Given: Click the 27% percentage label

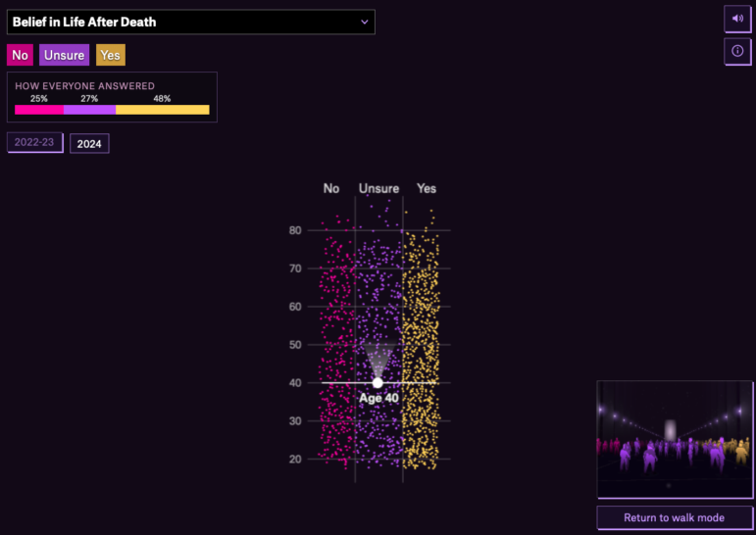Looking at the screenshot, I should pos(89,99).
